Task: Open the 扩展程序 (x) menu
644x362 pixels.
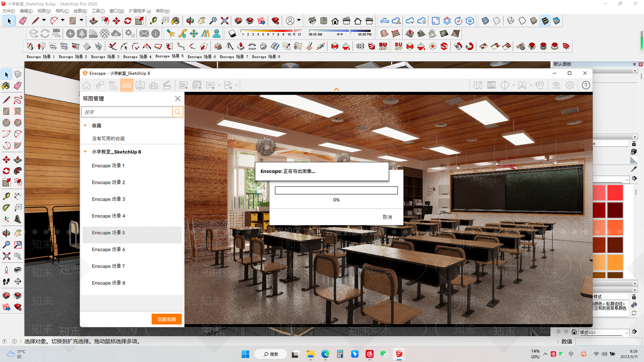Action: pyautogui.click(x=140, y=11)
